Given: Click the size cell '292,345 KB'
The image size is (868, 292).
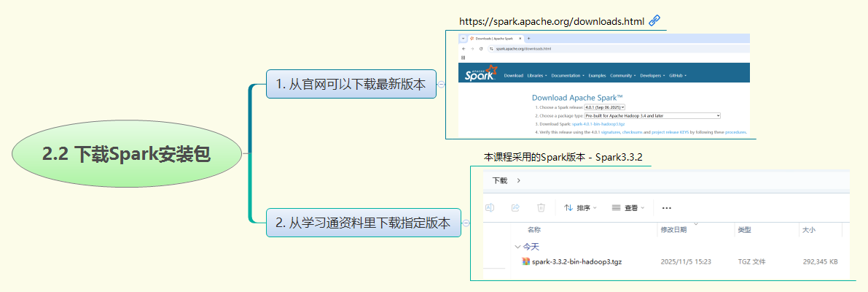Looking at the screenshot, I should [x=821, y=261].
